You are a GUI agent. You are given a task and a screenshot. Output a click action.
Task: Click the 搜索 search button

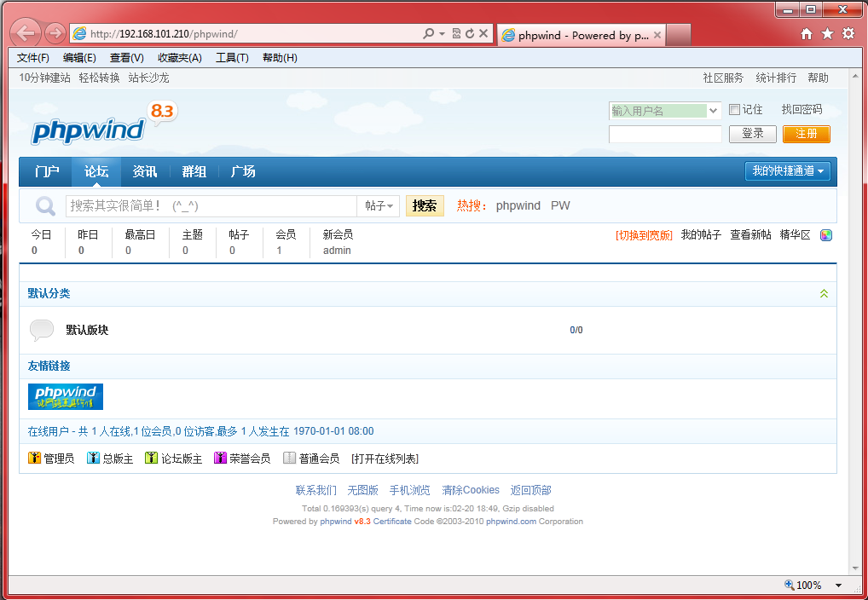tap(425, 206)
